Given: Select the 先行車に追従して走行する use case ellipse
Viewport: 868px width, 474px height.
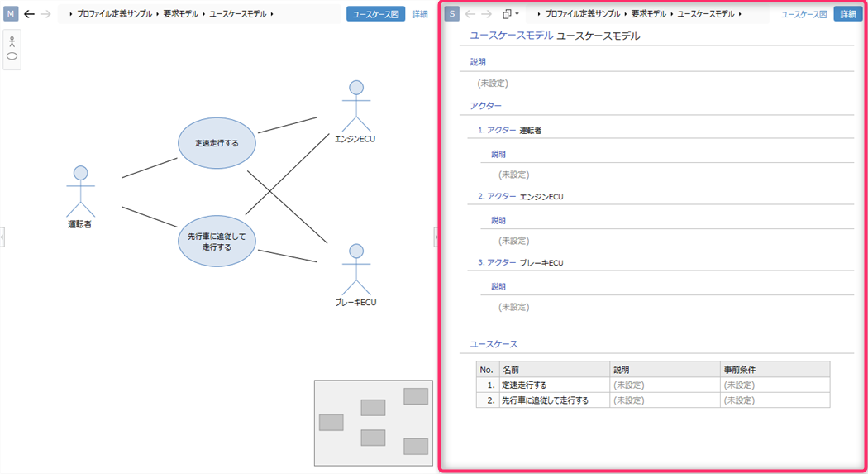Looking at the screenshot, I should [217, 242].
